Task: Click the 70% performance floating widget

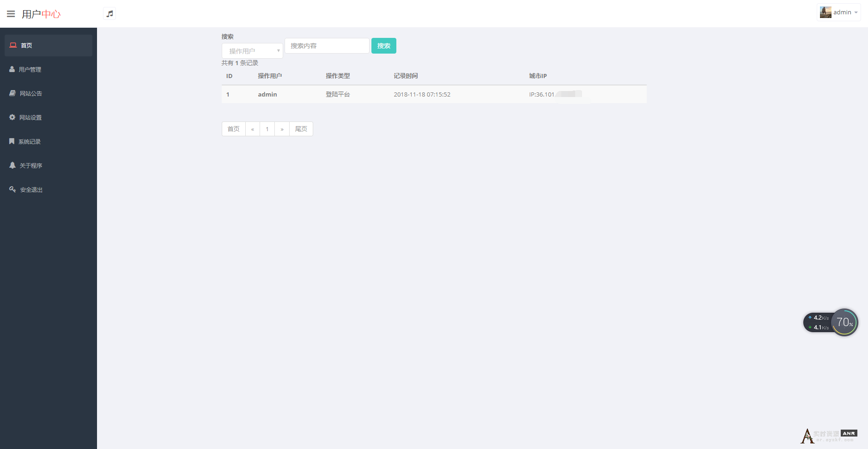Action: coord(844,322)
